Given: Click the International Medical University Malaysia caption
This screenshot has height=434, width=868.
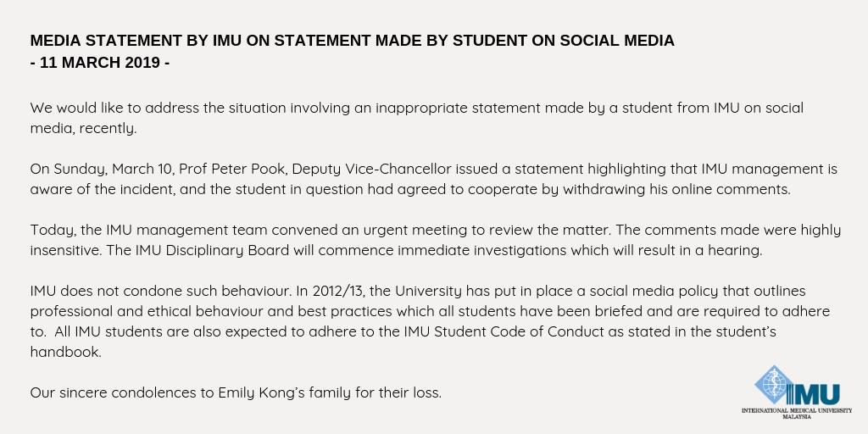Looking at the screenshot, I should pyautogui.click(x=797, y=413).
